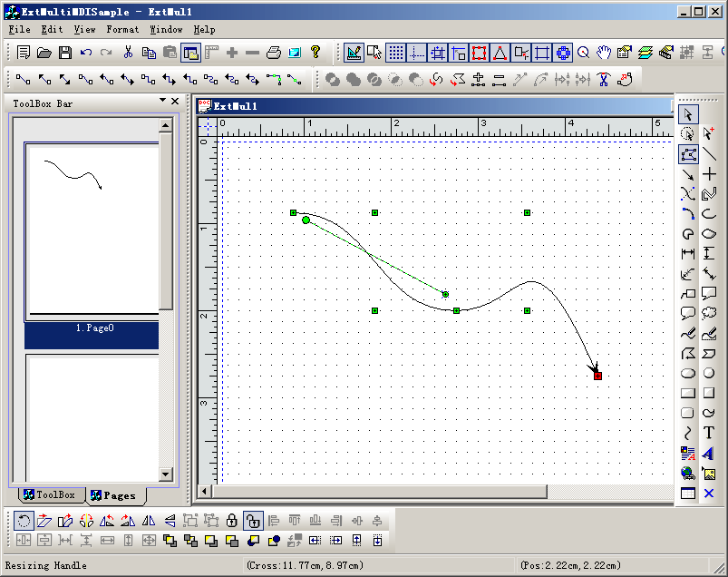Click the "Resizing Handle" status text
Screen dimensions: 728x577
click(x=46, y=565)
